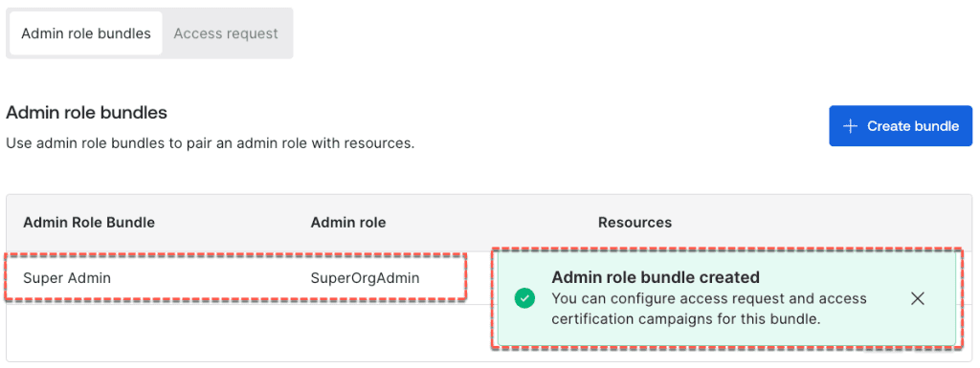Click the Admin role column header
This screenshot has height=368, width=980.
pos(348,222)
